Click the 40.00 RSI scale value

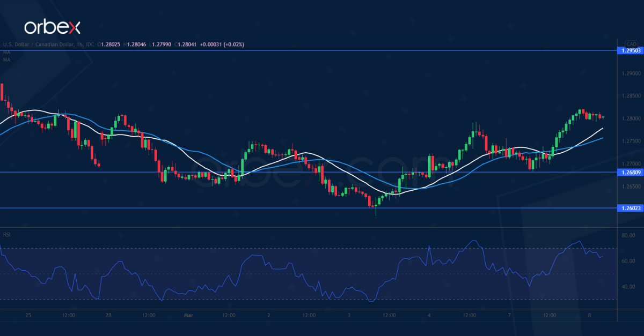[x=628, y=287]
